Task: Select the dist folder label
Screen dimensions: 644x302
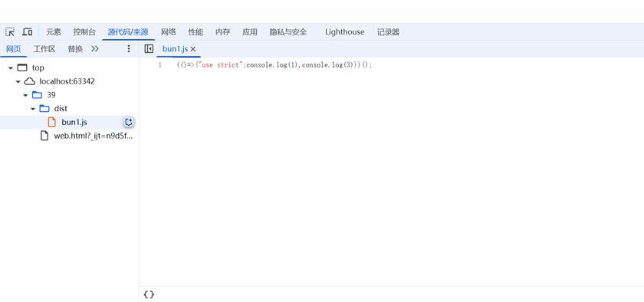Action: [x=61, y=109]
